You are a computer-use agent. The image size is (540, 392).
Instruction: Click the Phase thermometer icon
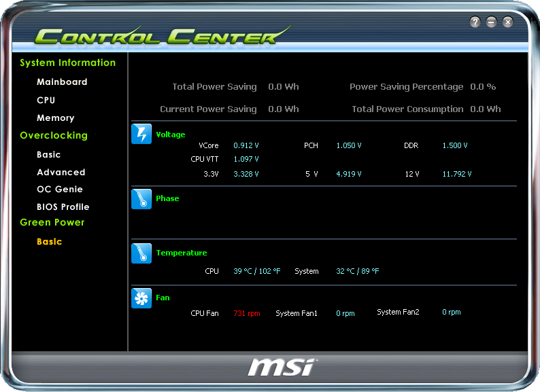141,199
